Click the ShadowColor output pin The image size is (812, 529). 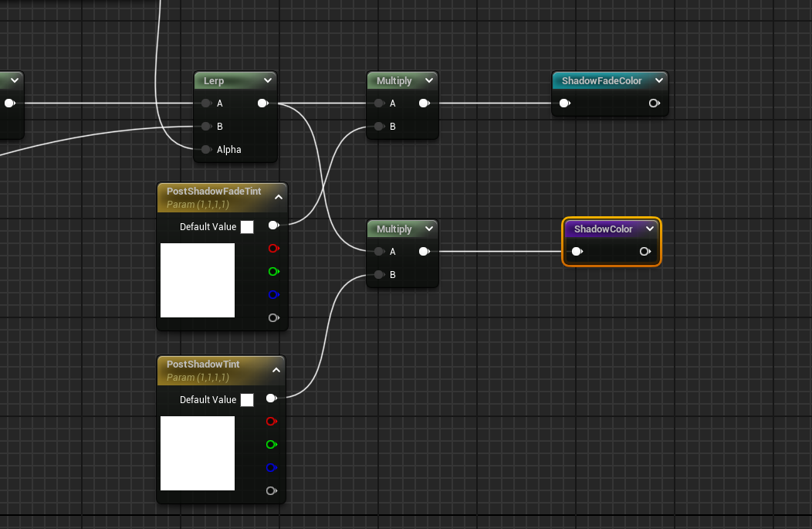[645, 252]
